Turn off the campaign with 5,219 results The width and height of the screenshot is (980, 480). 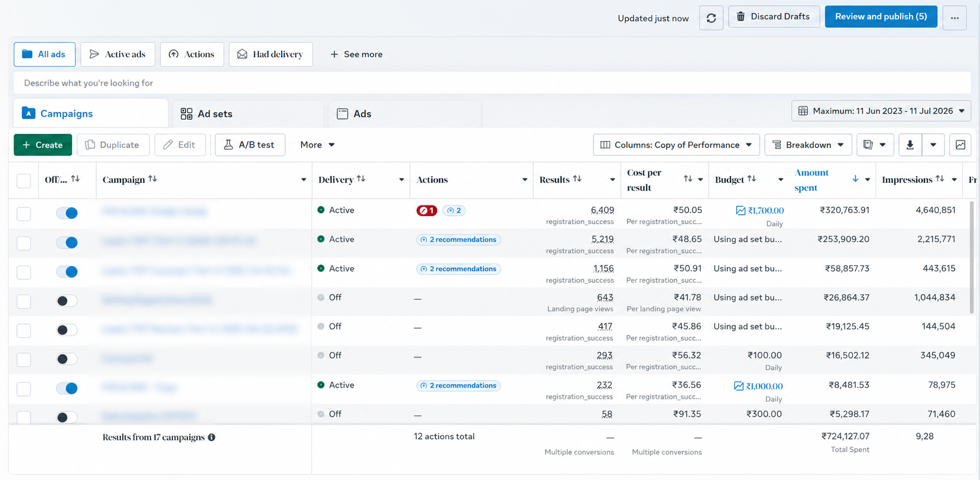pos(67,242)
